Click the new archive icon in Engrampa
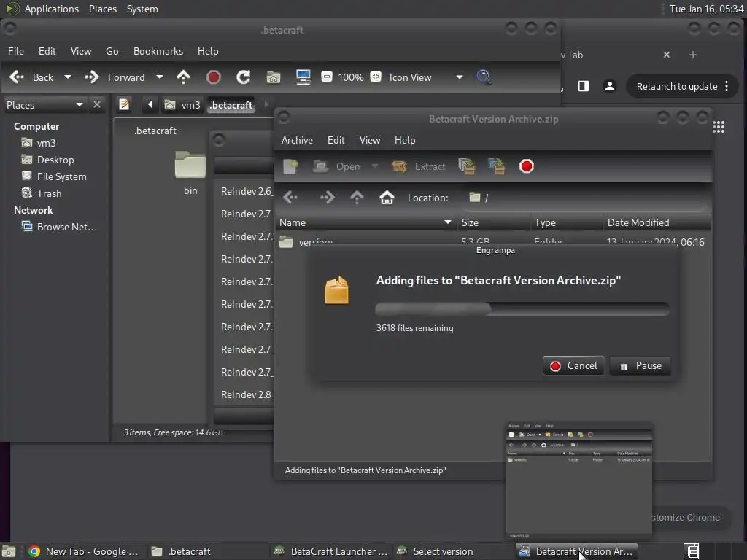 290,166
